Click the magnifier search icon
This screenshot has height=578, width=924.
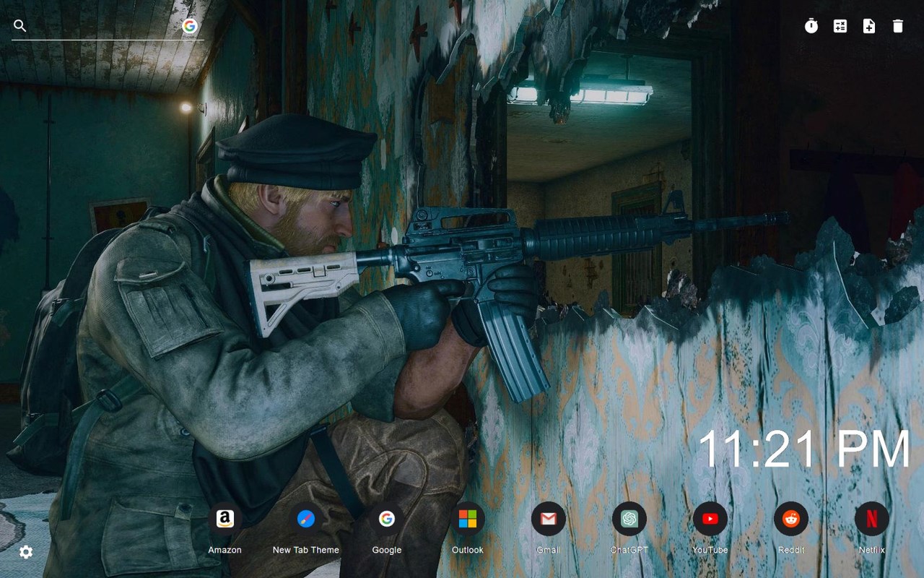tap(20, 26)
